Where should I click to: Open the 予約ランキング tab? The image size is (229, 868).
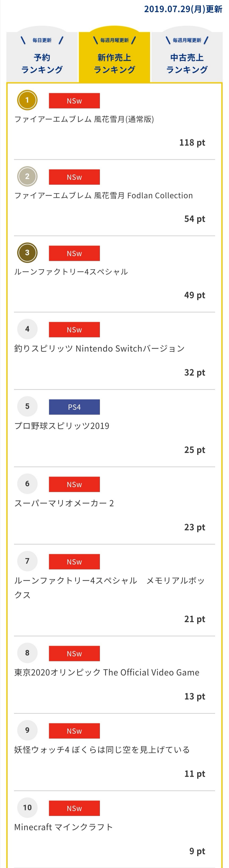coord(42,57)
